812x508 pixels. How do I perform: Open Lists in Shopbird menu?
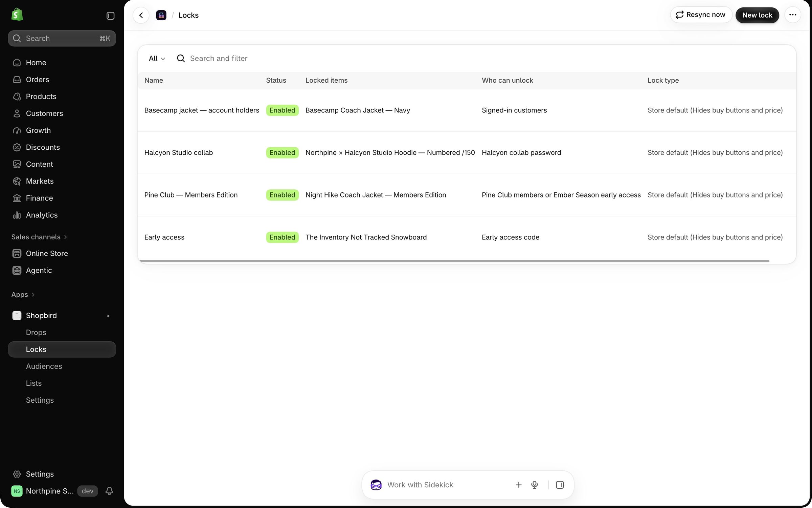click(x=62, y=383)
